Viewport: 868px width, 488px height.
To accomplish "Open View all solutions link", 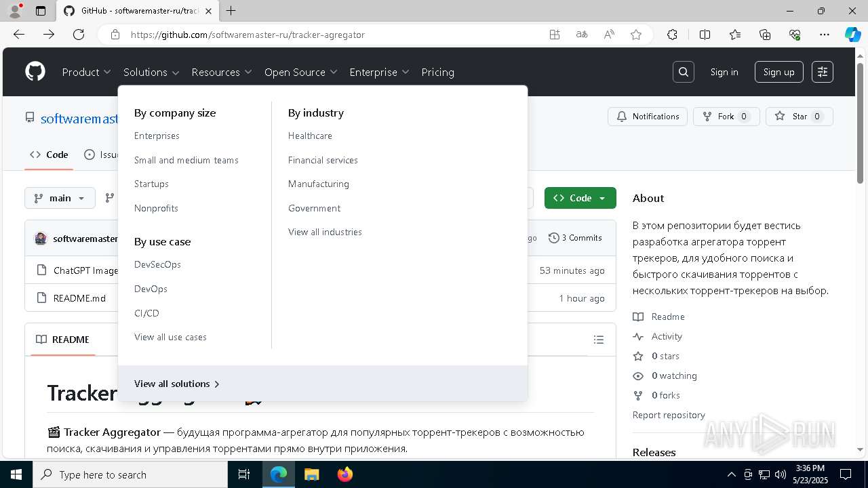I will [176, 384].
